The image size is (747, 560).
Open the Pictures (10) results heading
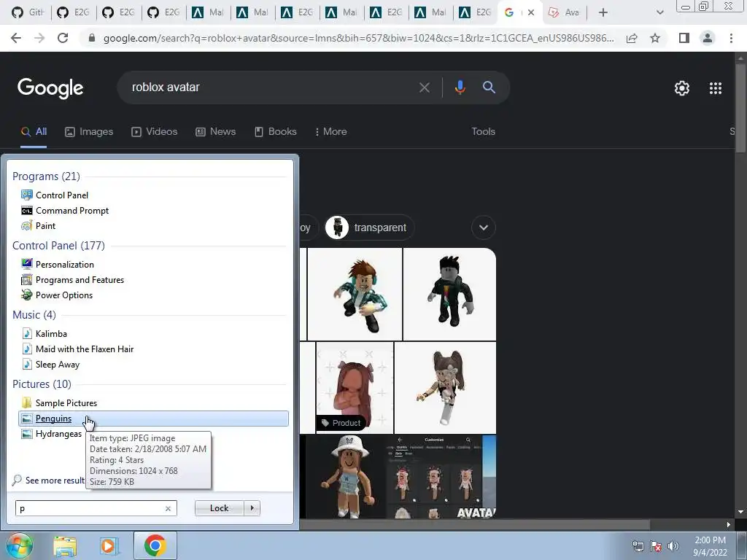42,384
